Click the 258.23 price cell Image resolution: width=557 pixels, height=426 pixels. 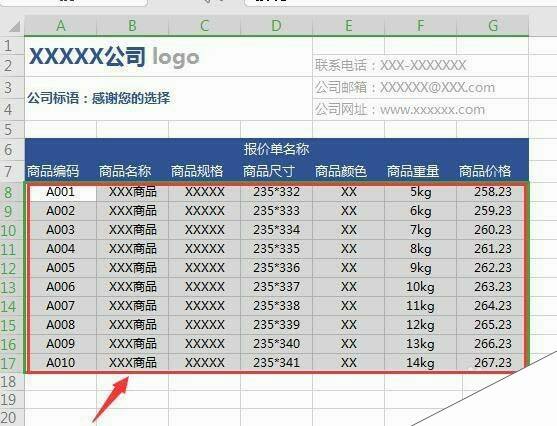point(492,192)
